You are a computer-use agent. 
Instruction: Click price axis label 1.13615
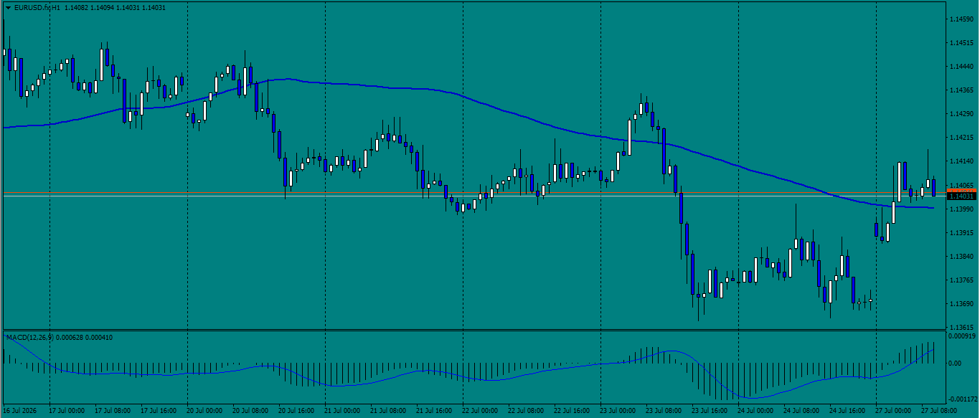point(961,326)
